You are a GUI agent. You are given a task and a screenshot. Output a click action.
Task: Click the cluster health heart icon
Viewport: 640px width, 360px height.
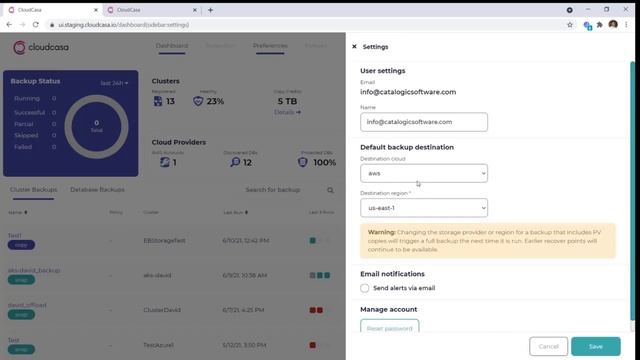click(198, 101)
